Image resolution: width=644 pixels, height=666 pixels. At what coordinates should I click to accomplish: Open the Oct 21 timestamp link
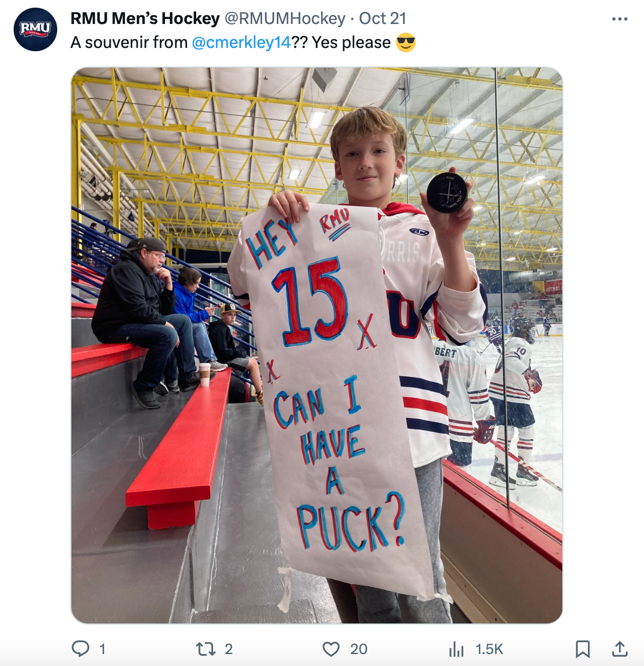tap(382, 19)
